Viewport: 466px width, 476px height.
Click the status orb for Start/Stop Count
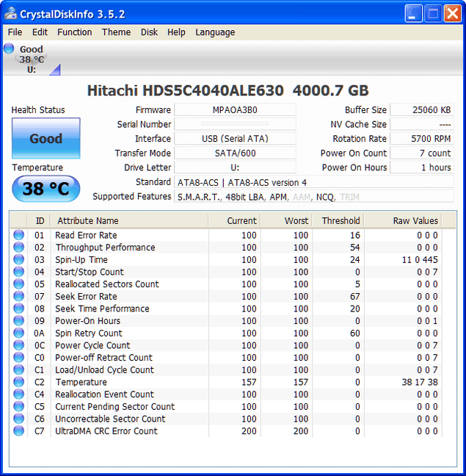(x=19, y=272)
